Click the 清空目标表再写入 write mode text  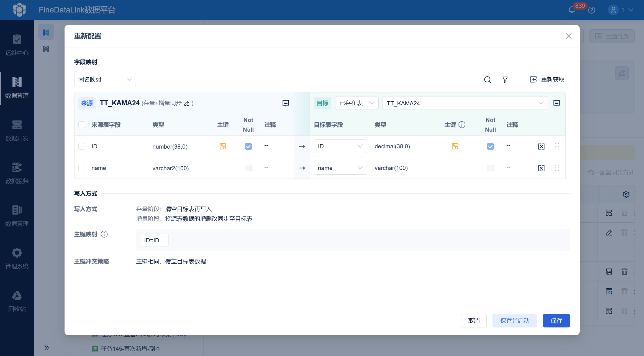pyautogui.click(x=188, y=209)
